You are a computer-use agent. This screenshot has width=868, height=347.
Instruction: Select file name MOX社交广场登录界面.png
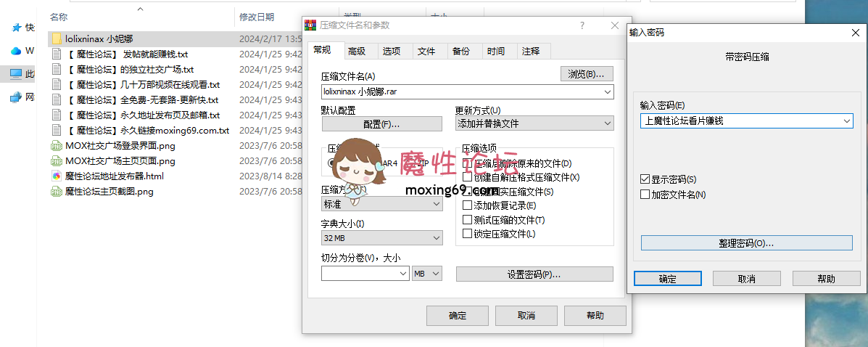tap(120, 146)
